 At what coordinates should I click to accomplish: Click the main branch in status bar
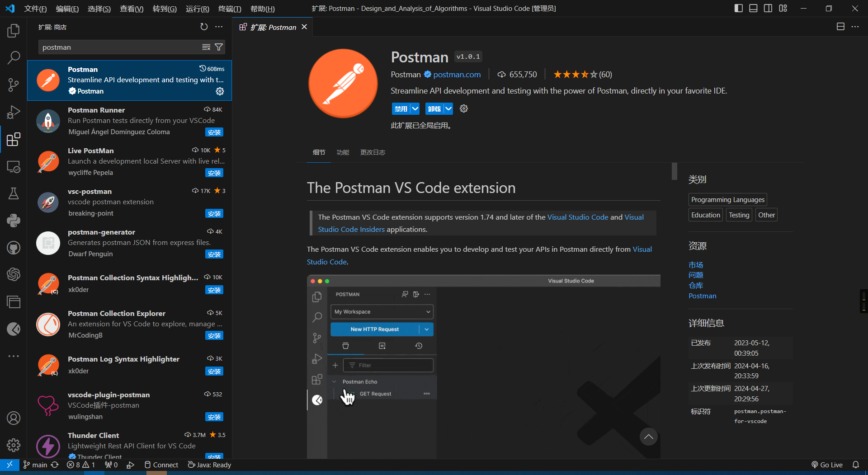tap(35, 465)
